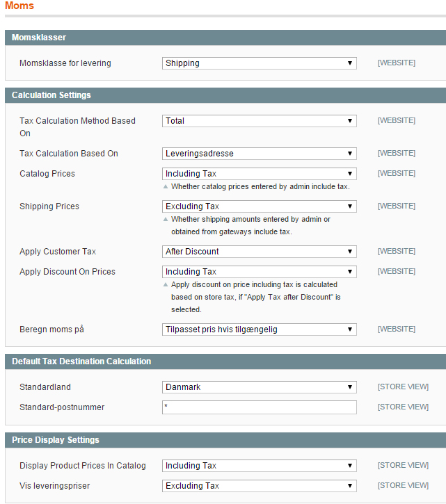This screenshot has height=504, width=446.
Task: Open the Tax Calculation Based On dropdown
Action: [x=259, y=154]
